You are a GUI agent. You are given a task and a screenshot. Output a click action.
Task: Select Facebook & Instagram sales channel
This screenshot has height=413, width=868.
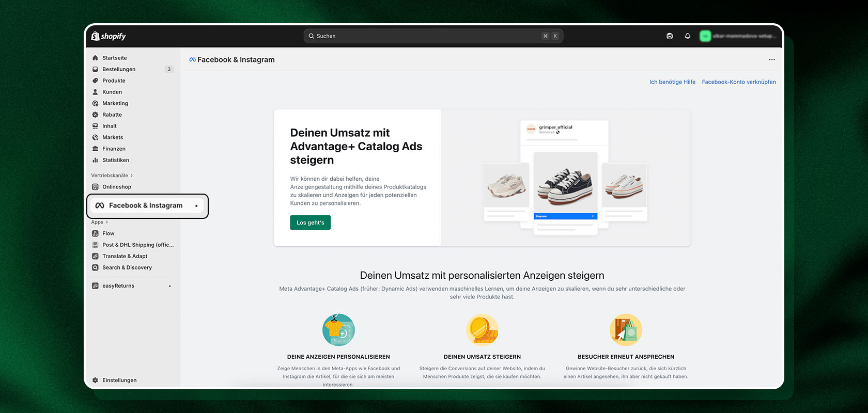pos(147,205)
